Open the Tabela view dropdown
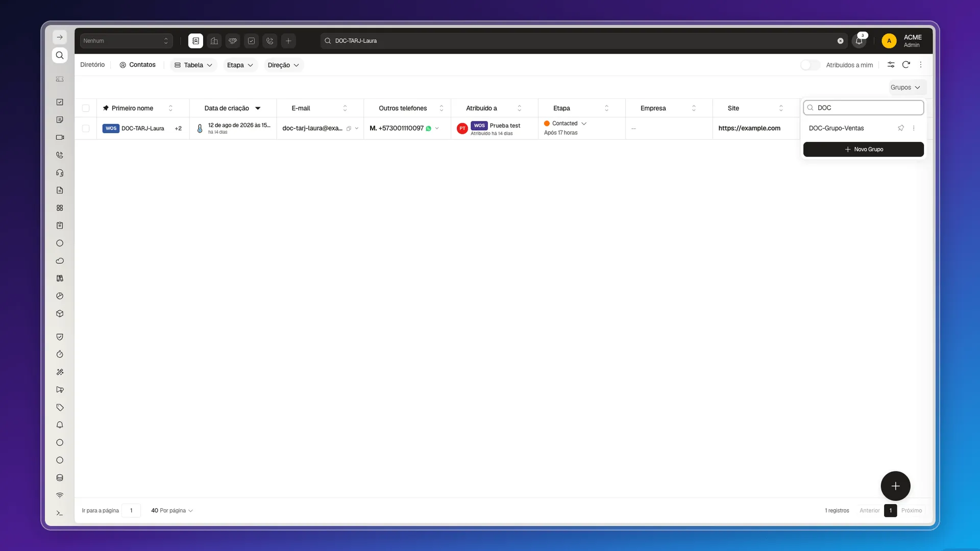The height and width of the screenshot is (551, 980). pos(193,65)
